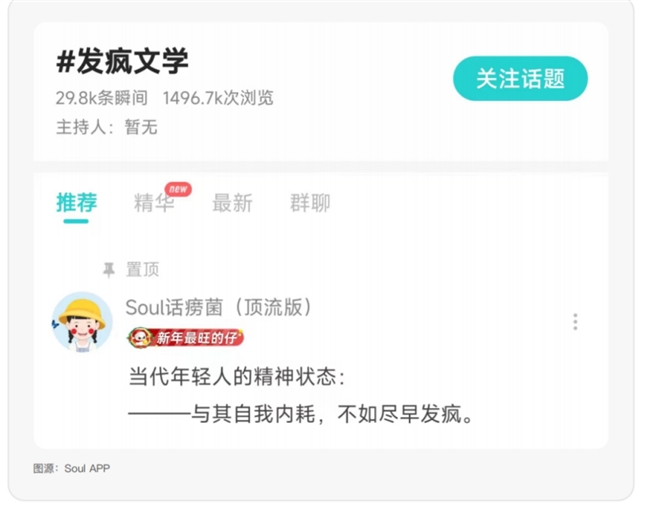Open the Soul话痨菌 (顶流版) profile name

coord(219,307)
